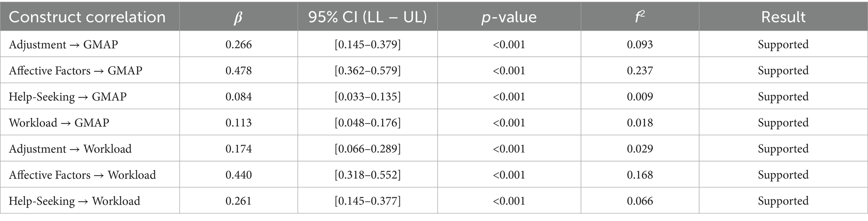
Task: Click the "Help-Seeking → Workload" row label
Action: coord(74,201)
